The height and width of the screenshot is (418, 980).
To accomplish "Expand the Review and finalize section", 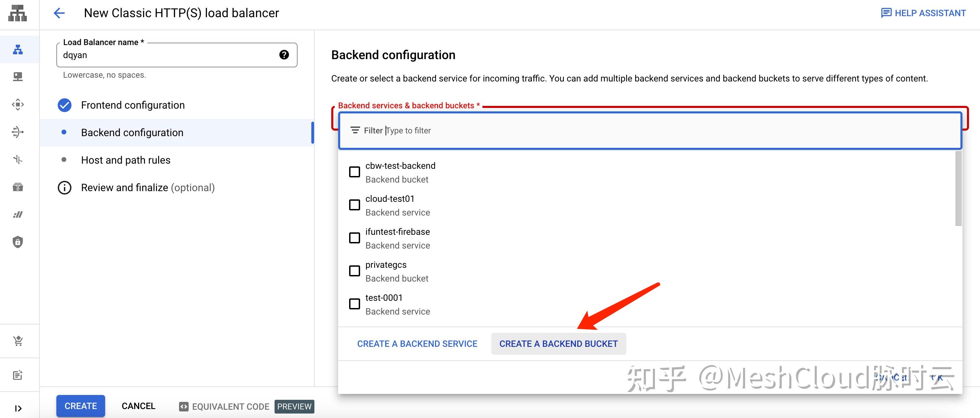I will click(x=148, y=187).
